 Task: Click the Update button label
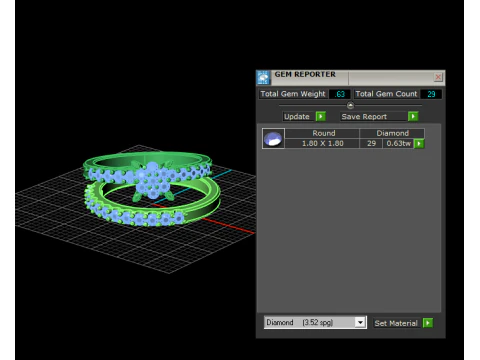pyautogui.click(x=297, y=117)
